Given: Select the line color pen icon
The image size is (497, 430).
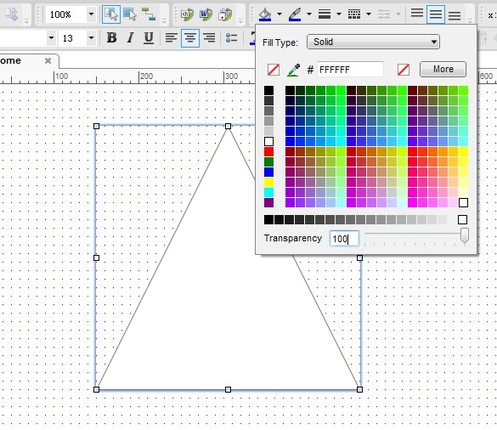Looking at the screenshot, I should pos(295,14).
